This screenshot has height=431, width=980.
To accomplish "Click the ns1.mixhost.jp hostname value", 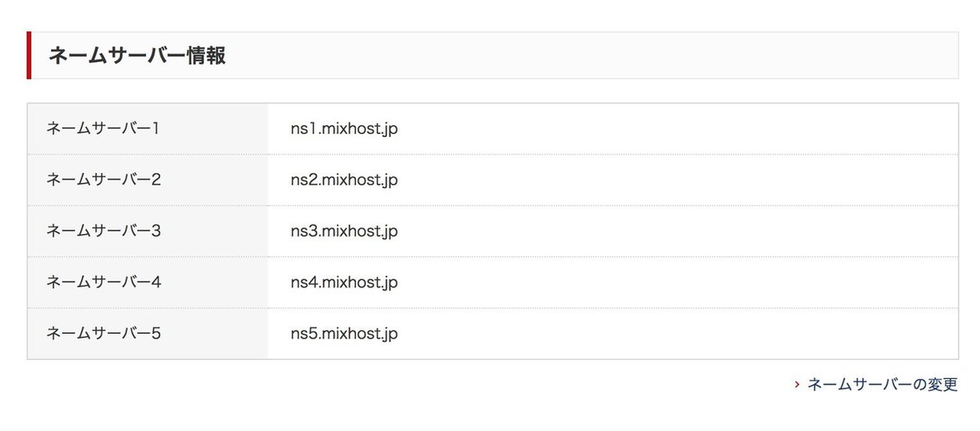I will [344, 129].
